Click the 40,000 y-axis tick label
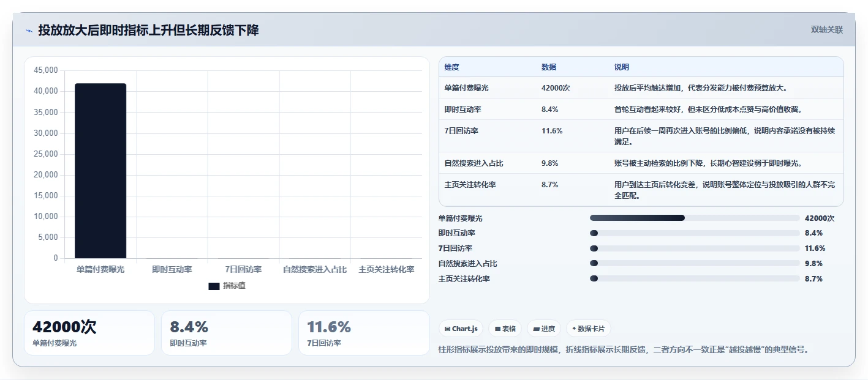The height and width of the screenshot is (380, 868). click(46, 91)
